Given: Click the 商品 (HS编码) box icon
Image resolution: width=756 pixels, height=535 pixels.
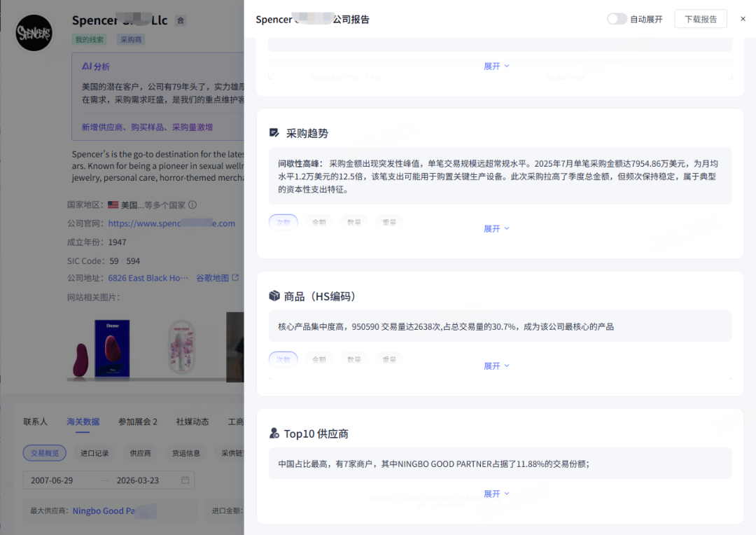Looking at the screenshot, I should (x=274, y=296).
